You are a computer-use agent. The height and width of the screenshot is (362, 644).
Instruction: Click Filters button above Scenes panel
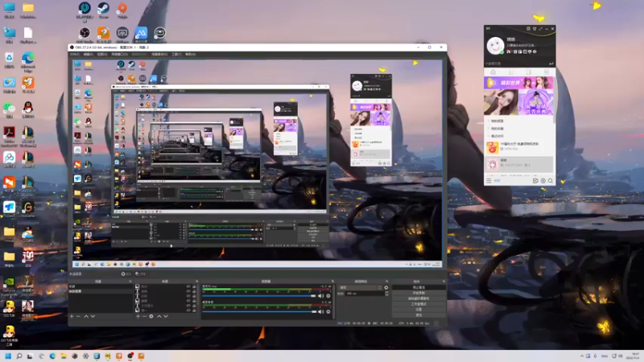click(141, 274)
